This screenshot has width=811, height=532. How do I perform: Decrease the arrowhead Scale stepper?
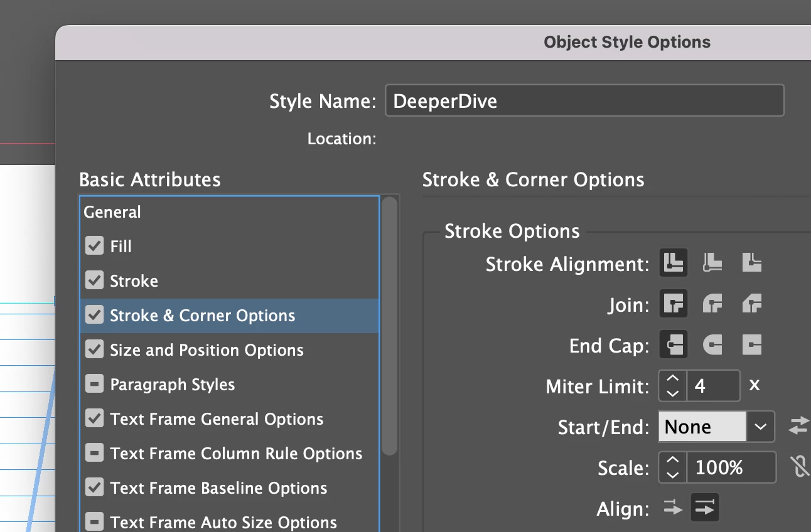[x=672, y=475]
